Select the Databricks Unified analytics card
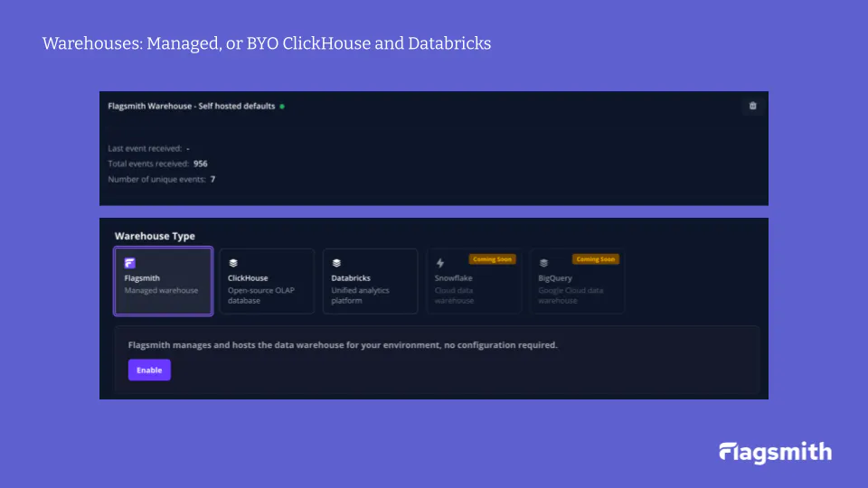Screen dimensions: 868x488 (371, 281)
